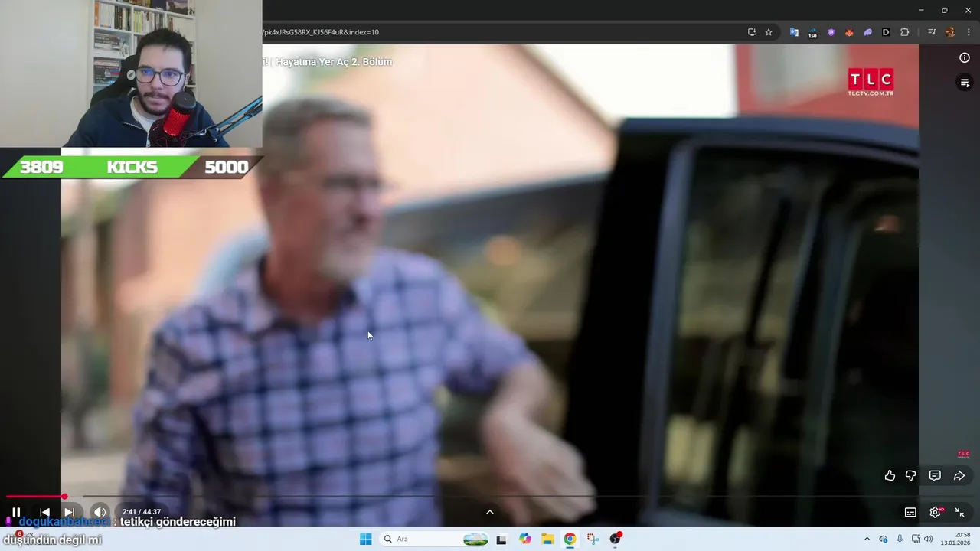Click the red progress bar scrubber
Image resolution: width=980 pixels, height=551 pixels.
tap(64, 497)
